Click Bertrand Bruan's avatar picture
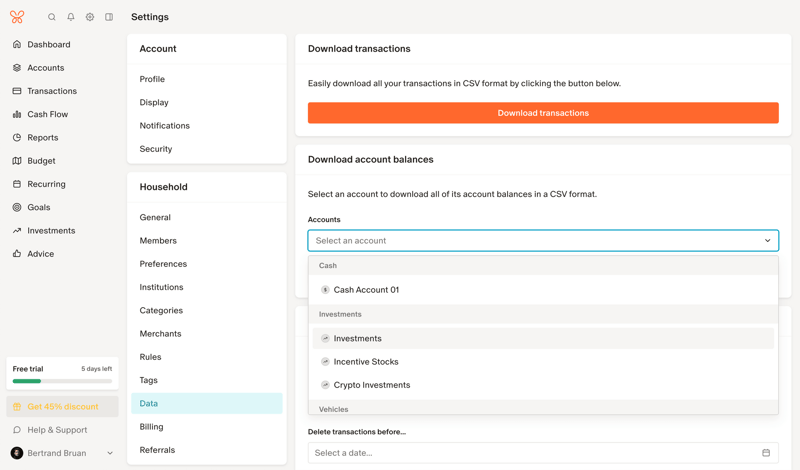800x470 pixels. click(x=17, y=453)
